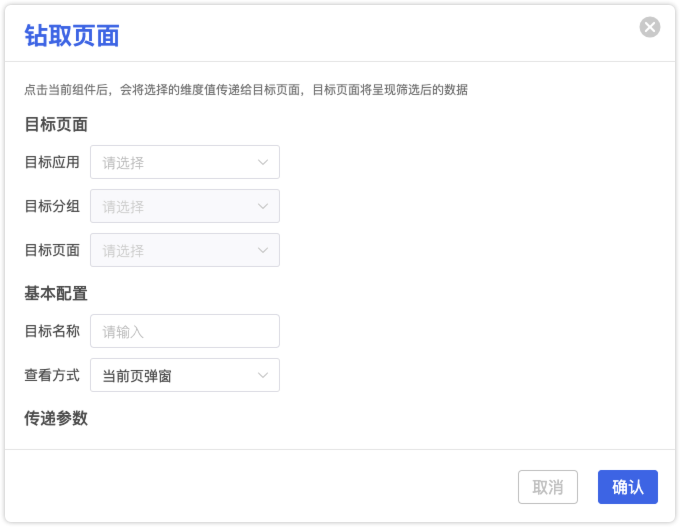
Task: Select the 基本配置 section heading
Action: click(x=56, y=294)
